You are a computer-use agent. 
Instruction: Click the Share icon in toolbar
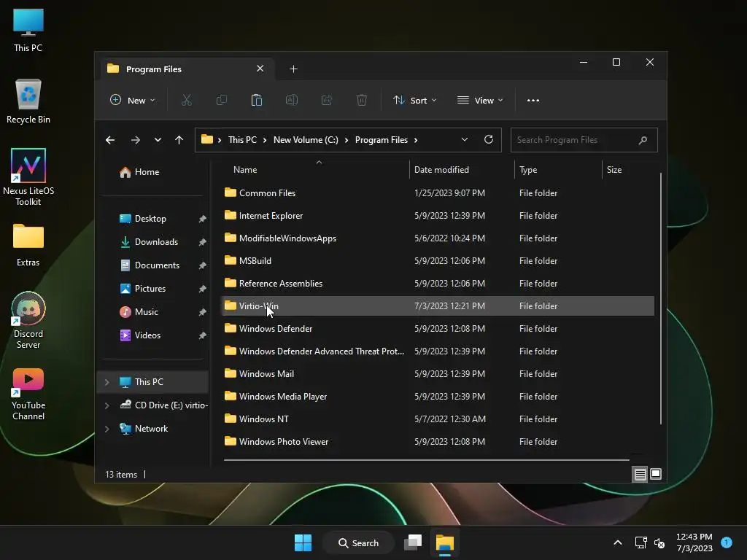coord(327,100)
